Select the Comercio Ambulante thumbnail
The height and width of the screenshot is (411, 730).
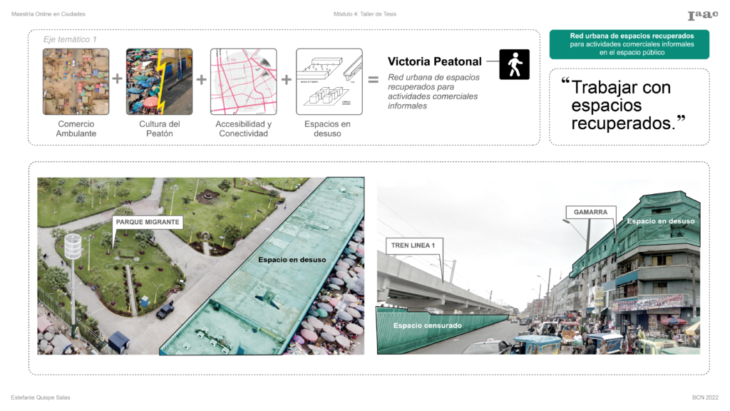click(76, 81)
